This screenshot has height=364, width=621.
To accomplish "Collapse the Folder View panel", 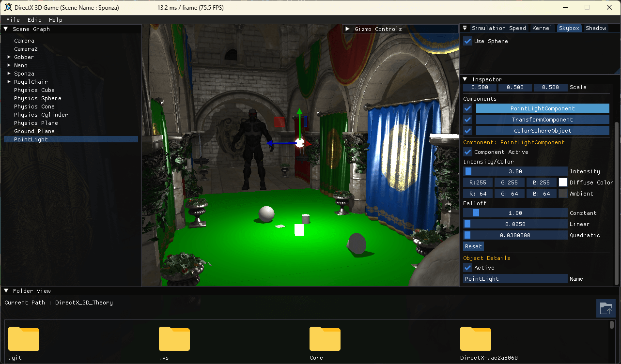I will coord(6,291).
